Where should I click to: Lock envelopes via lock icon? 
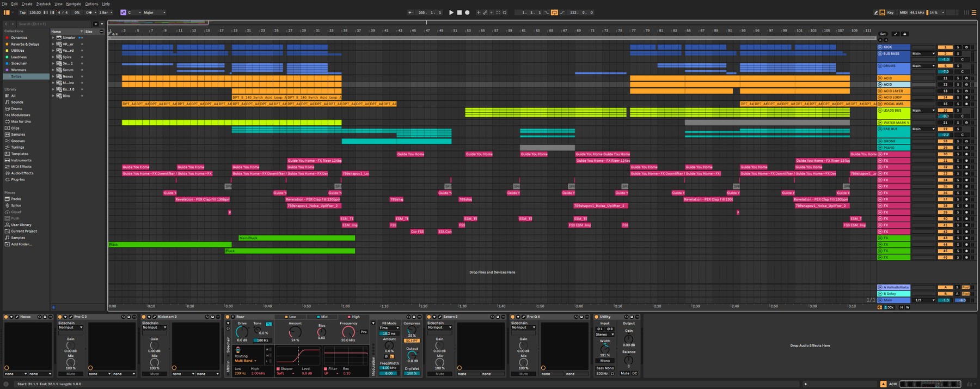pyautogui.click(x=905, y=34)
